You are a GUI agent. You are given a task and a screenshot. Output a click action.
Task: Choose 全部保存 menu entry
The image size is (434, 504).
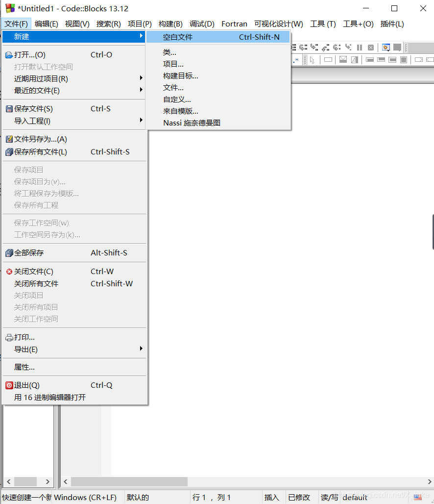click(74, 252)
